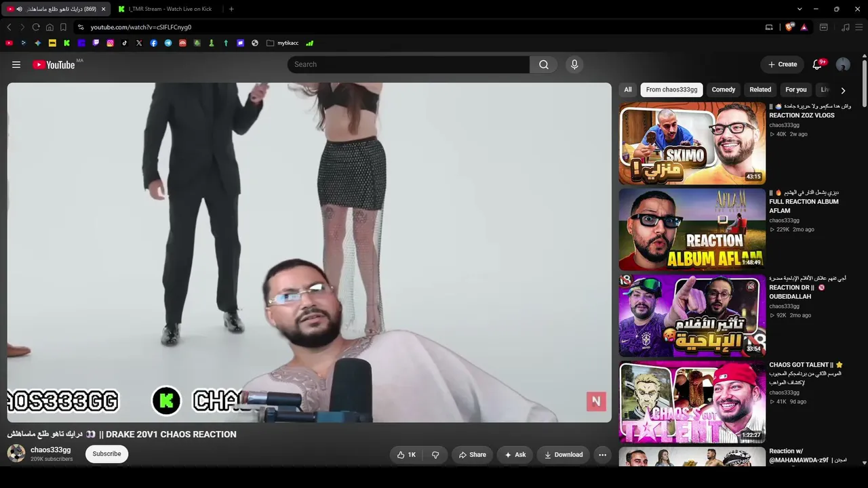This screenshot has height=488, width=868.
Task: Close the YouTube browser tab
Action: click(x=104, y=9)
